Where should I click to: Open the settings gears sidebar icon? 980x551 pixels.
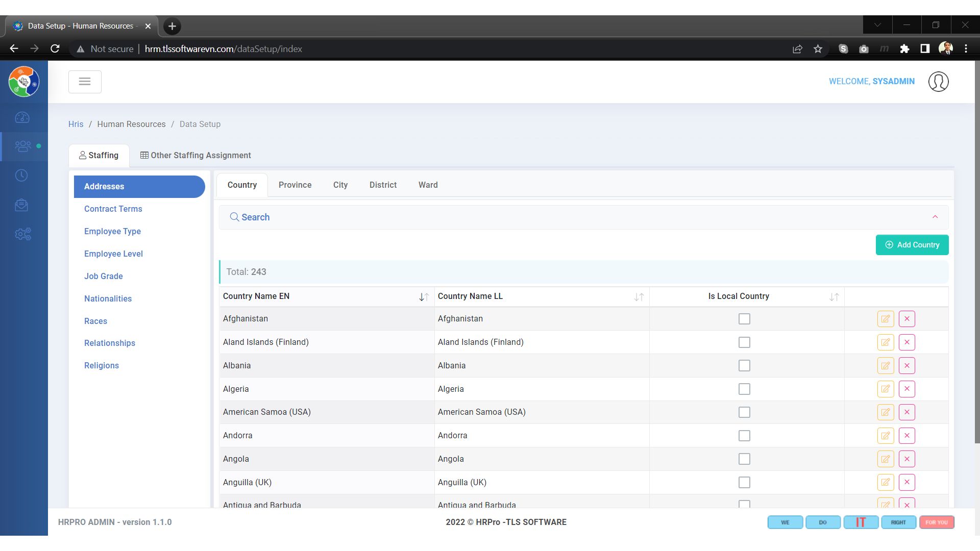point(22,234)
